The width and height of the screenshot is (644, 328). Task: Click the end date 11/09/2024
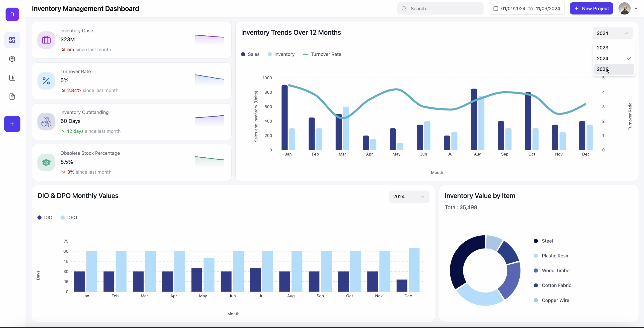pyautogui.click(x=548, y=8)
